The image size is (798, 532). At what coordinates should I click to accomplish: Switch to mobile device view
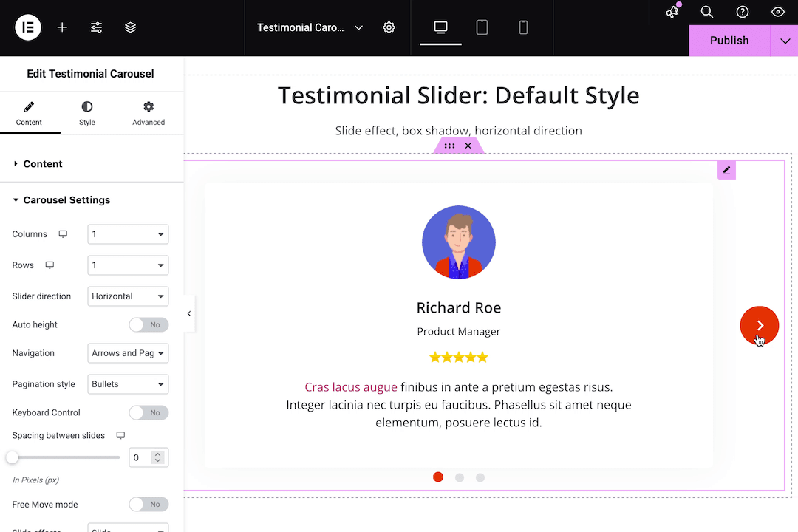[x=523, y=27]
